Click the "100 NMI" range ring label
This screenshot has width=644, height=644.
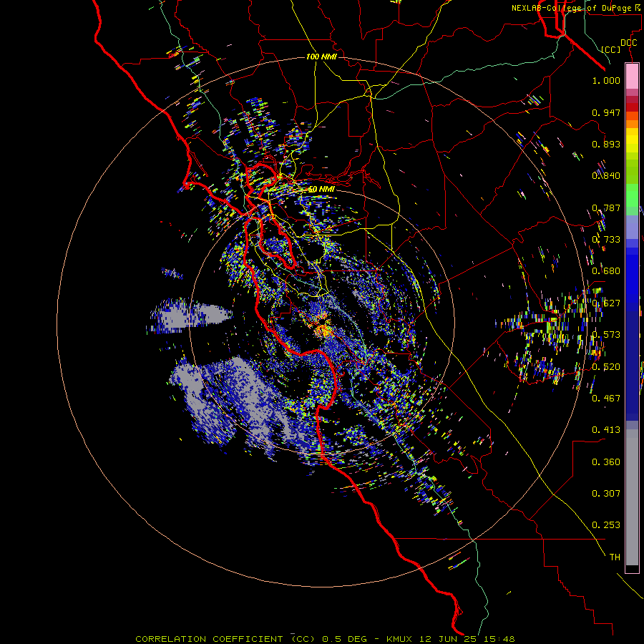[x=321, y=57]
